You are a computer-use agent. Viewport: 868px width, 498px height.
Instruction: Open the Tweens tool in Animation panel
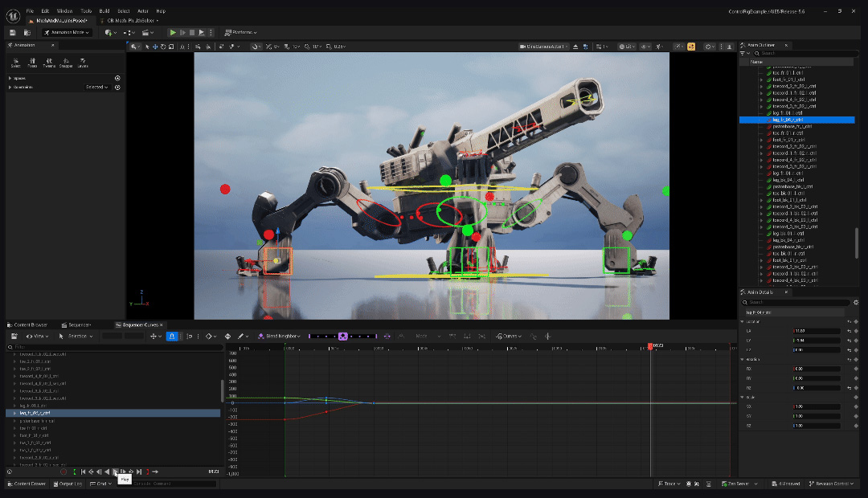coord(49,62)
